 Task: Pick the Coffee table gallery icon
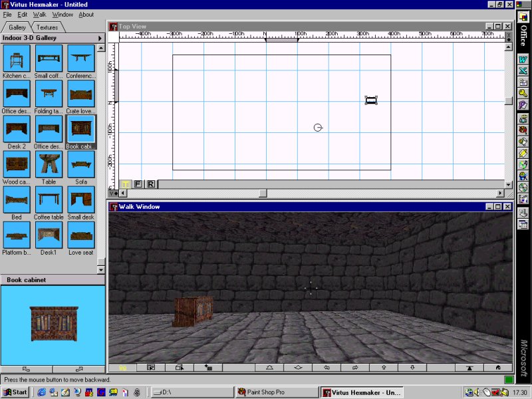[49, 199]
